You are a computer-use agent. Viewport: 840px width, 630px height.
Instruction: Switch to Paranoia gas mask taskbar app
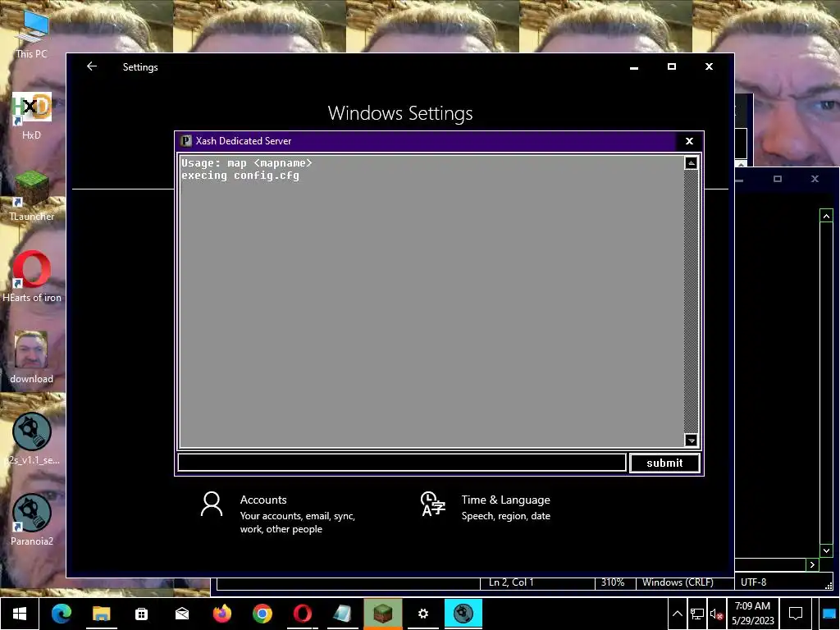click(463, 614)
